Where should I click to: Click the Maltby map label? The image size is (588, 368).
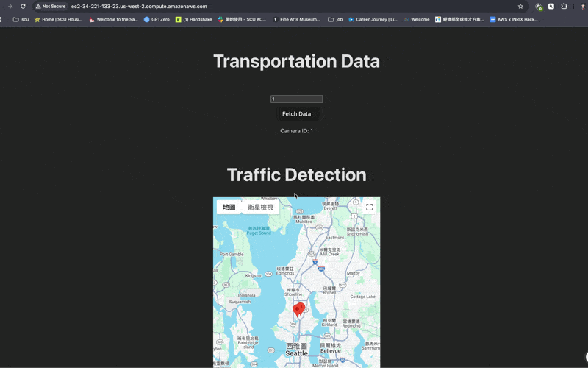point(354,273)
